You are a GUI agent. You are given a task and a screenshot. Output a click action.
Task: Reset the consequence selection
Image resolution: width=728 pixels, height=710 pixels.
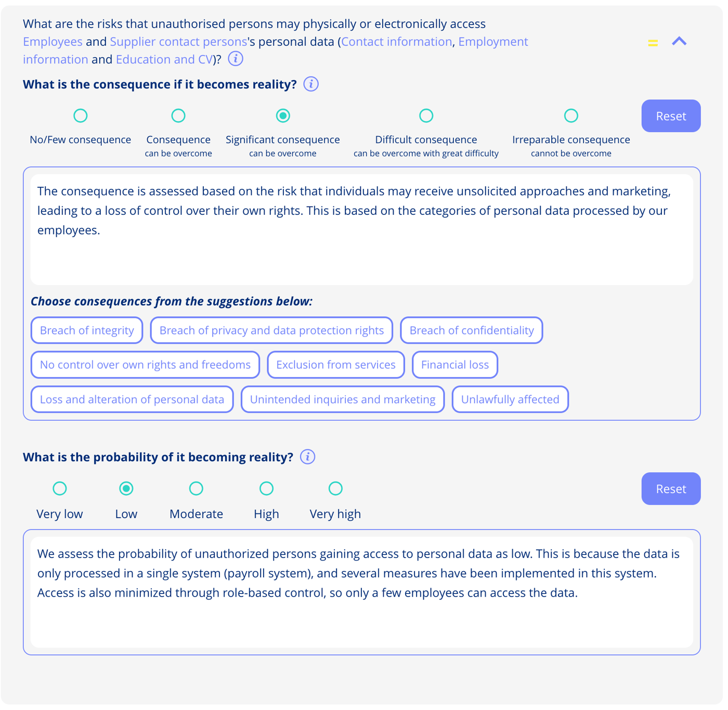click(x=671, y=115)
